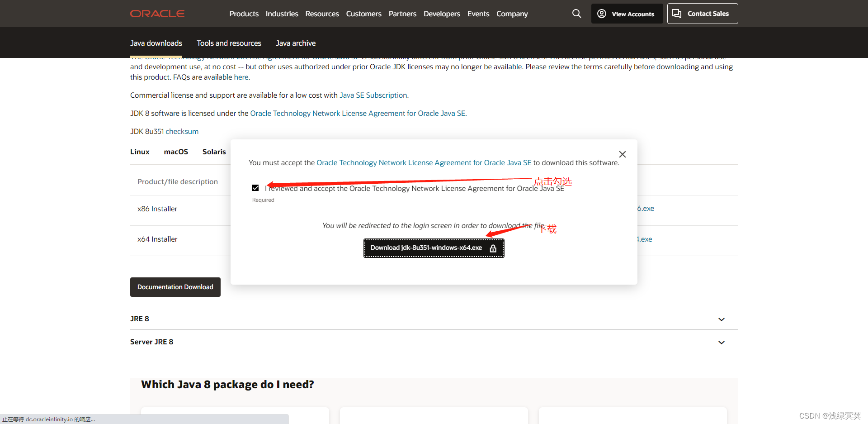Viewport: 868px width, 424px height.
Task: Open the Customers menu
Action: tap(363, 14)
